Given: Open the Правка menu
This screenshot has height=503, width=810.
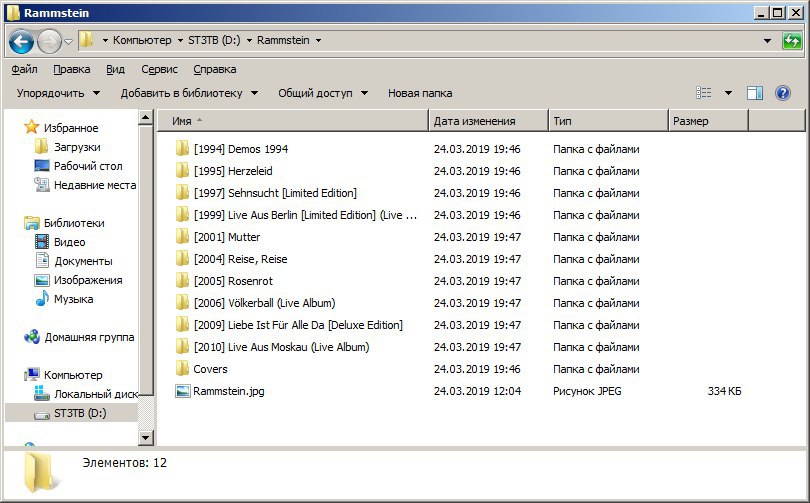Looking at the screenshot, I should (71, 69).
